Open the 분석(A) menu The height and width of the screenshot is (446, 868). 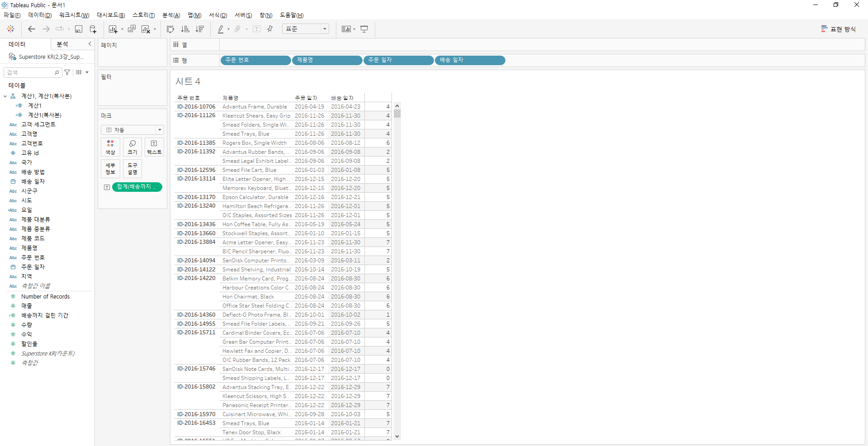coord(171,15)
